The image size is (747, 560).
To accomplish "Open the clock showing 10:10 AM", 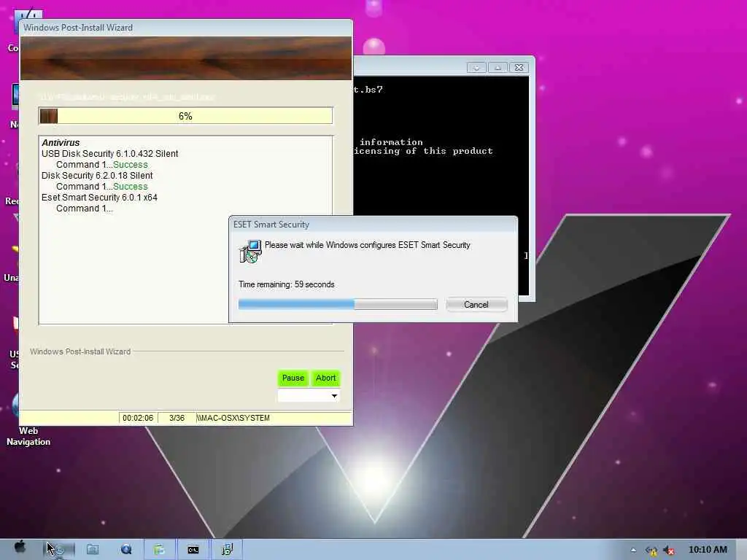I will (708, 550).
